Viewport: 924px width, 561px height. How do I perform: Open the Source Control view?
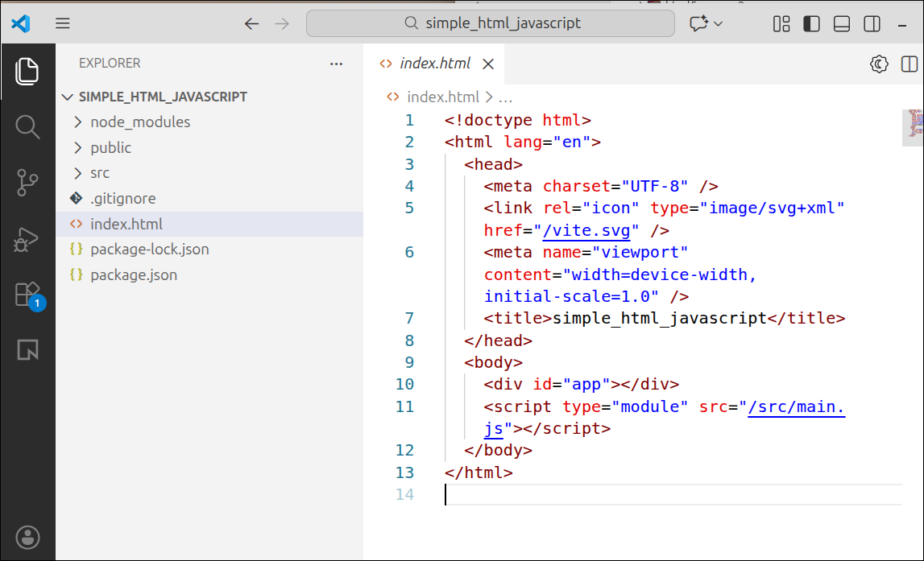[28, 183]
